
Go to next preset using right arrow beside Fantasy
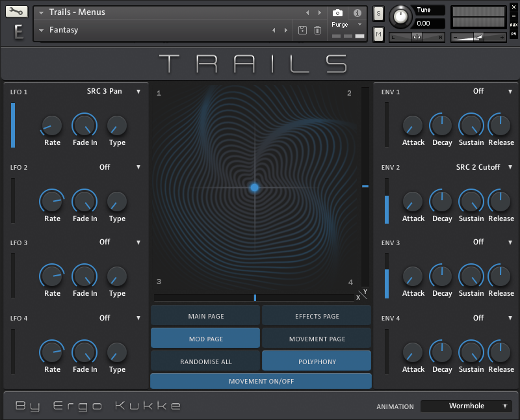[x=285, y=30]
